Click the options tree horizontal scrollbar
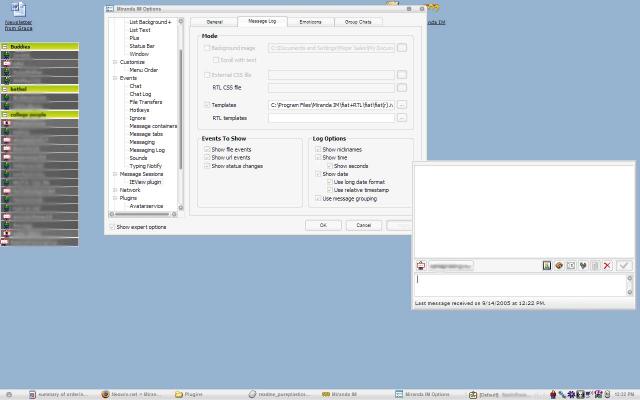This screenshot has height=400, width=640. click(142, 214)
